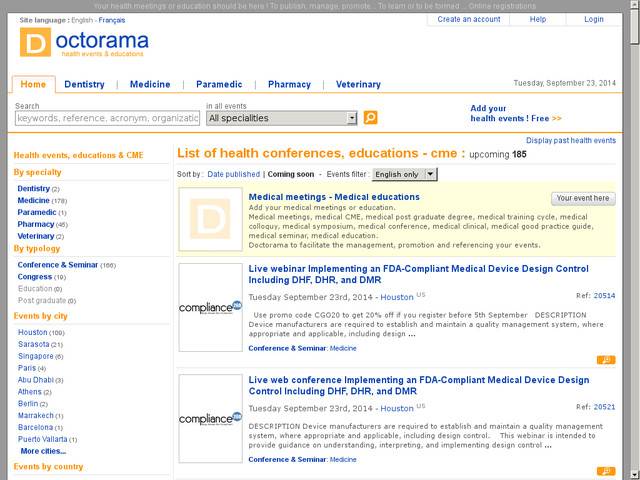Show events in Puerto Vallarta
This screenshot has width=640, height=480.
point(42,439)
